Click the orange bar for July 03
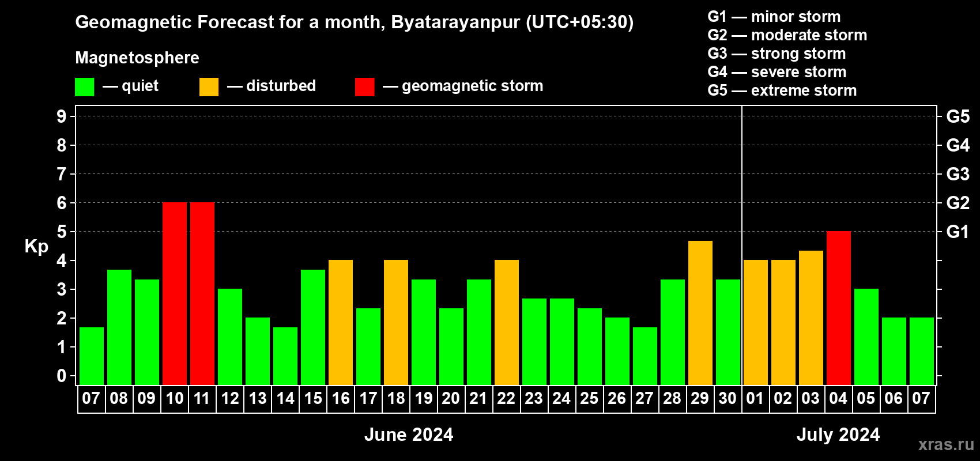 [811, 318]
